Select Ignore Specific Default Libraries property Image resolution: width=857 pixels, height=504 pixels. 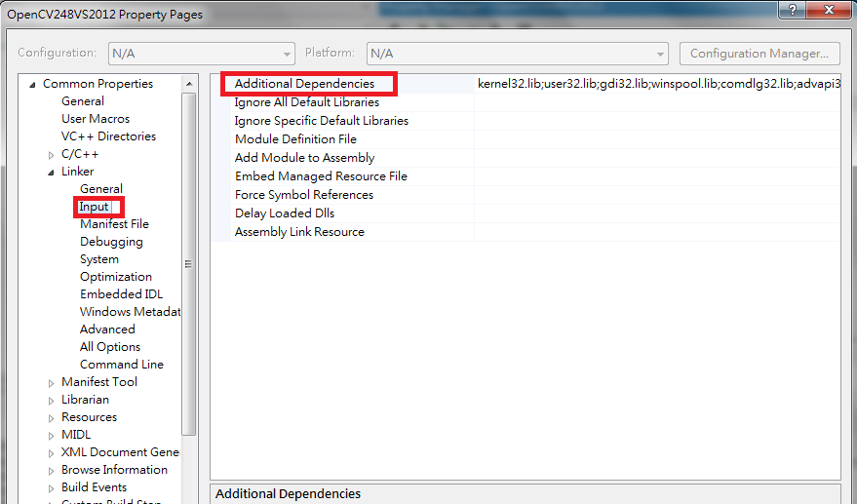pos(322,121)
